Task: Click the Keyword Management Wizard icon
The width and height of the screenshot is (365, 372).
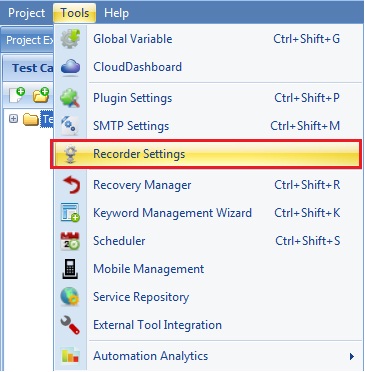Action: [70, 213]
